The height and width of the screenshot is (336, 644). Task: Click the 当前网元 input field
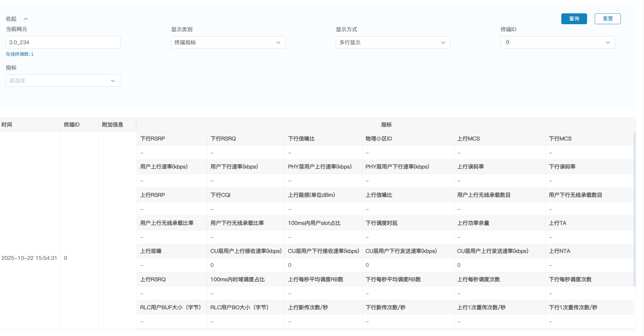(63, 42)
